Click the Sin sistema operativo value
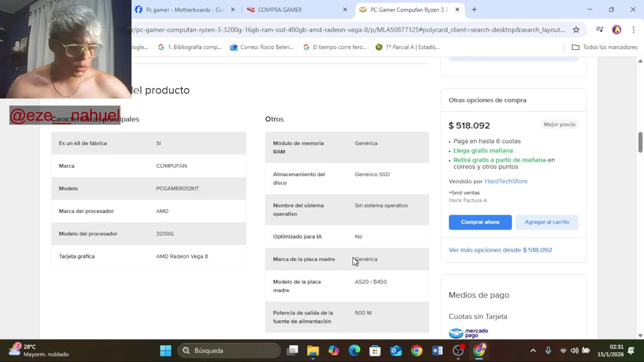The height and width of the screenshot is (362, 644). click(x=381, y=206)
